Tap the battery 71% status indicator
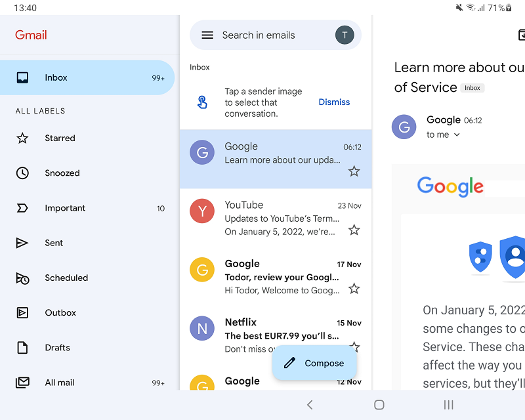This screenshot has width=525, height=420. (x=499, y=8)
